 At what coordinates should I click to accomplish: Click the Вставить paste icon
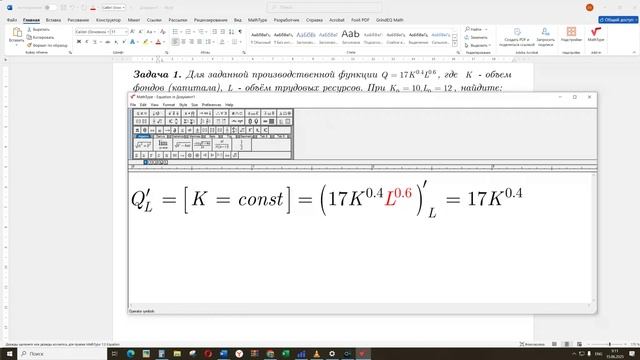click(16, 32)
